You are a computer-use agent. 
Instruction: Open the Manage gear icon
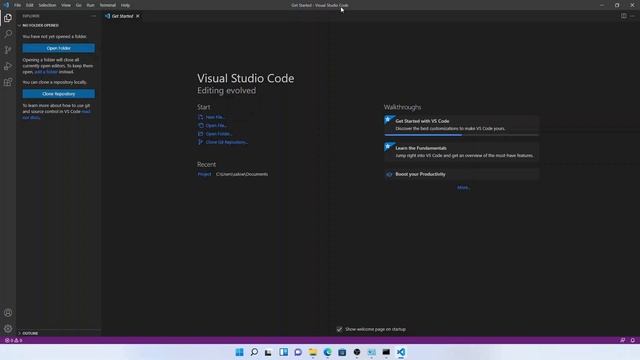tap(8, 329)
